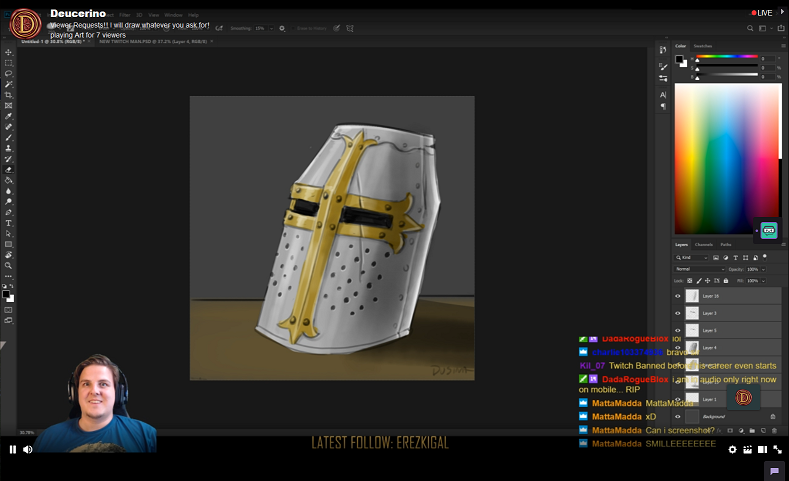Open the Edit Toolbar ellipsis
This screenshot has width=789, height=481.
pyautogui.click(x=9, y=276)
